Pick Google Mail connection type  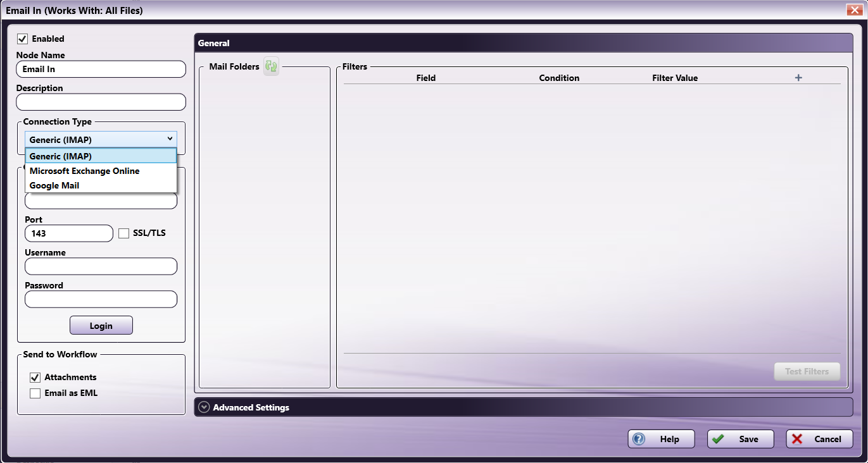click(101, 185)
